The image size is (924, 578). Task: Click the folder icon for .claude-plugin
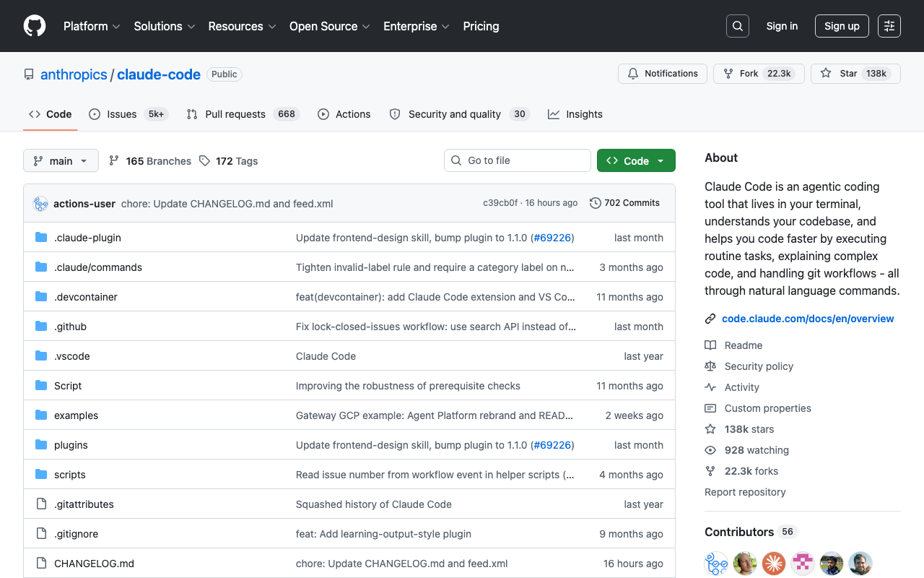(x=41, y=238)
